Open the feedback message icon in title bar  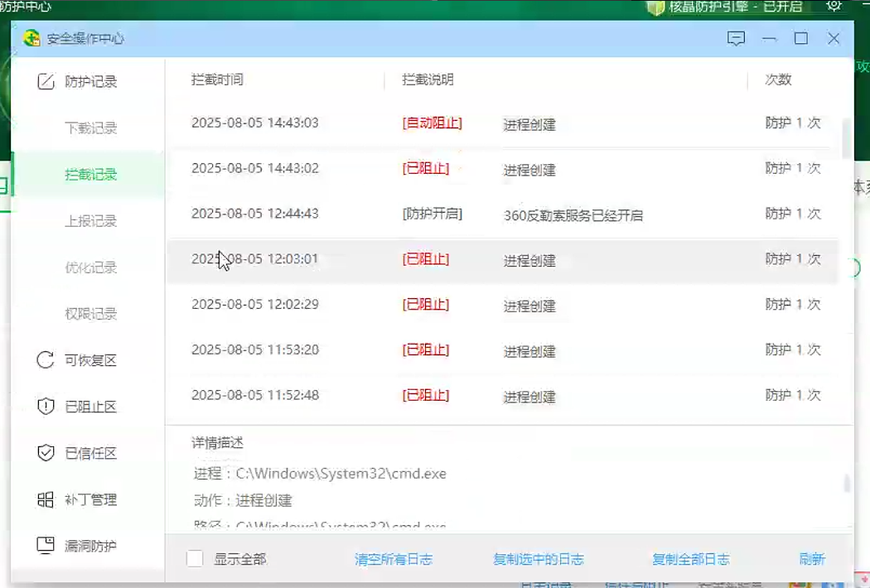pyautogui.click(x=736, y=39)
